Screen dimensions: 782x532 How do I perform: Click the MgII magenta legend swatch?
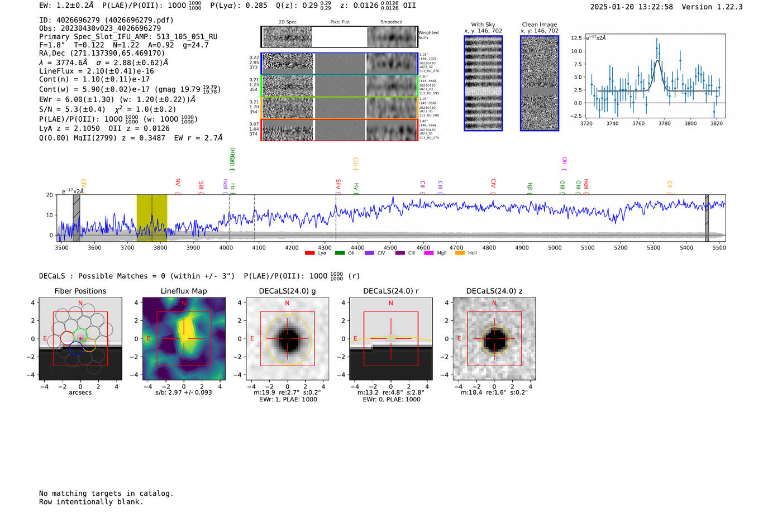[429, 253]
